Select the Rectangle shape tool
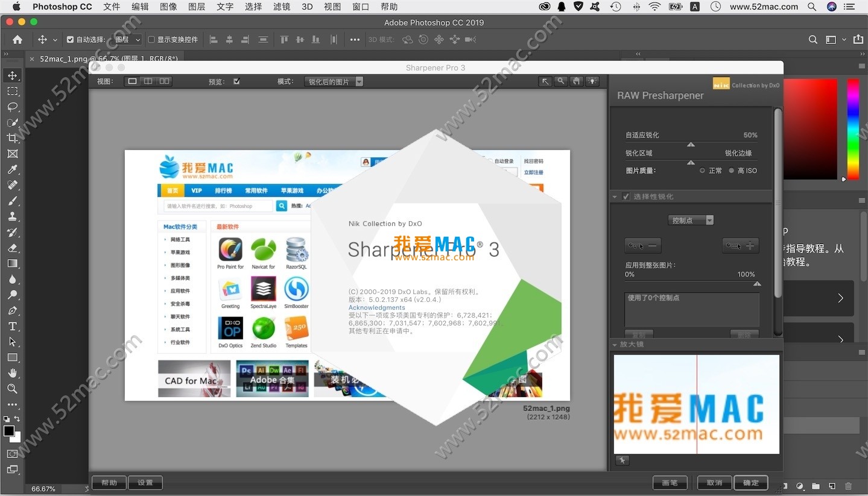The height and width of the screenshot is (496, 868). [x=12, y=357]
